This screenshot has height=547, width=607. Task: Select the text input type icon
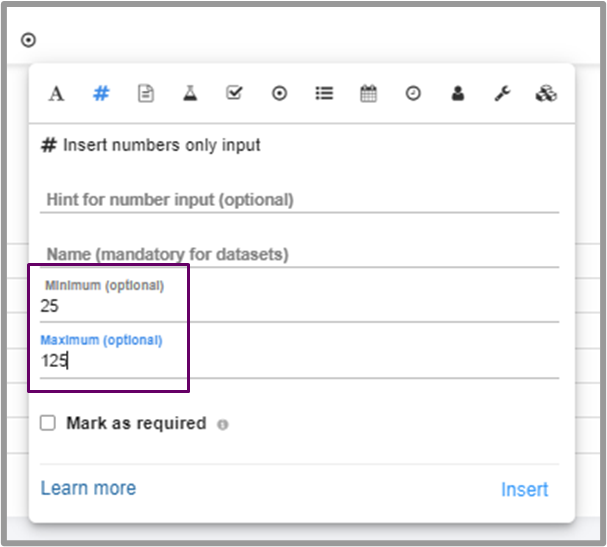pyautogui.click(x=57, y=94)
